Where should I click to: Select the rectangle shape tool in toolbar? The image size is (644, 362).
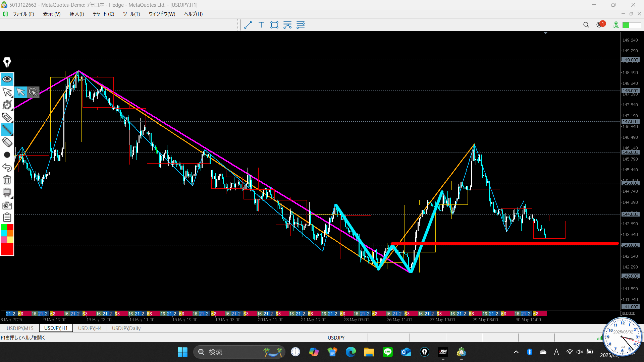[x=274, y=25]
